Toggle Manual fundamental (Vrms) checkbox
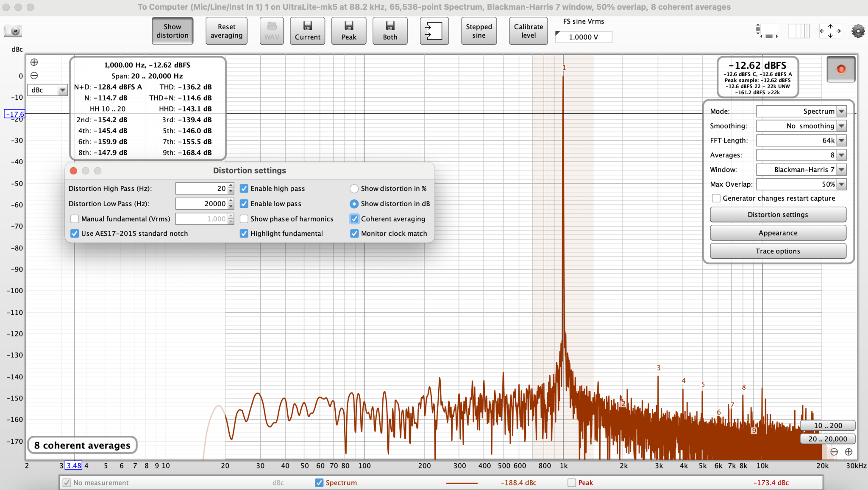Screen dimensions: 868x490 pos(75,219)
